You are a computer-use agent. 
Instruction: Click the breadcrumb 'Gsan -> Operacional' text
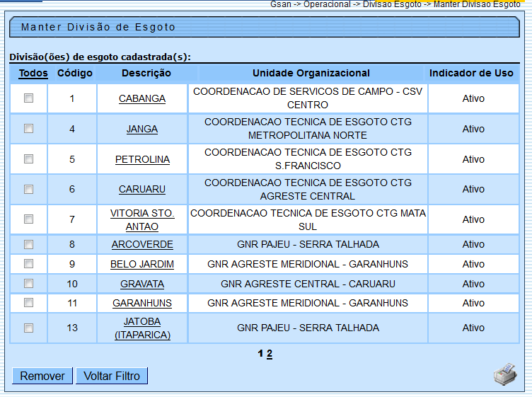click(311, 4)
